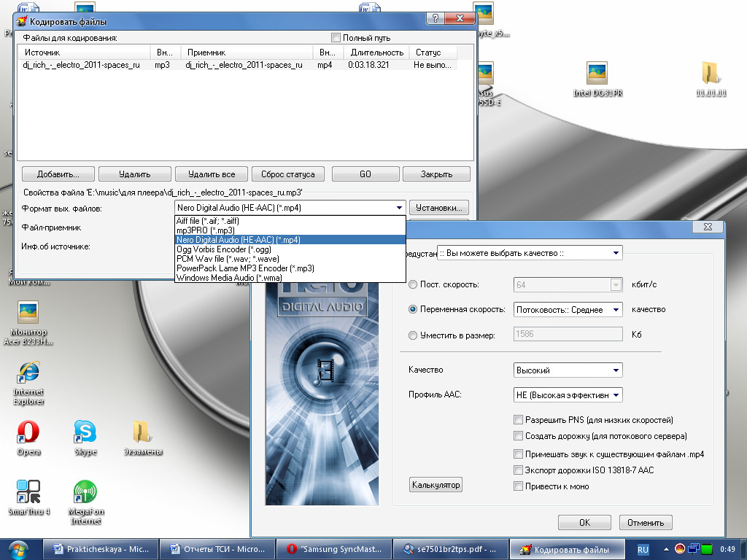The image size is (747, 560).
Task: Click the 0:49 taskbar clock
Action: 727,550
